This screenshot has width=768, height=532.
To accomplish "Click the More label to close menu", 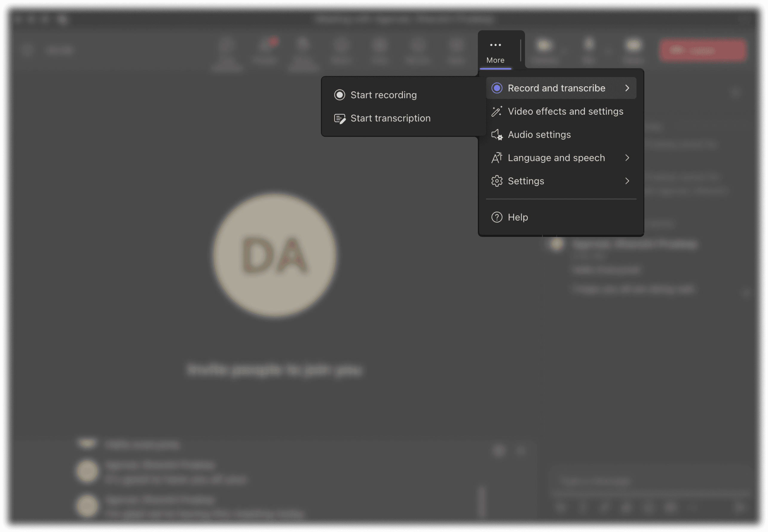I will pyautogui.click(x=495, y=60).
